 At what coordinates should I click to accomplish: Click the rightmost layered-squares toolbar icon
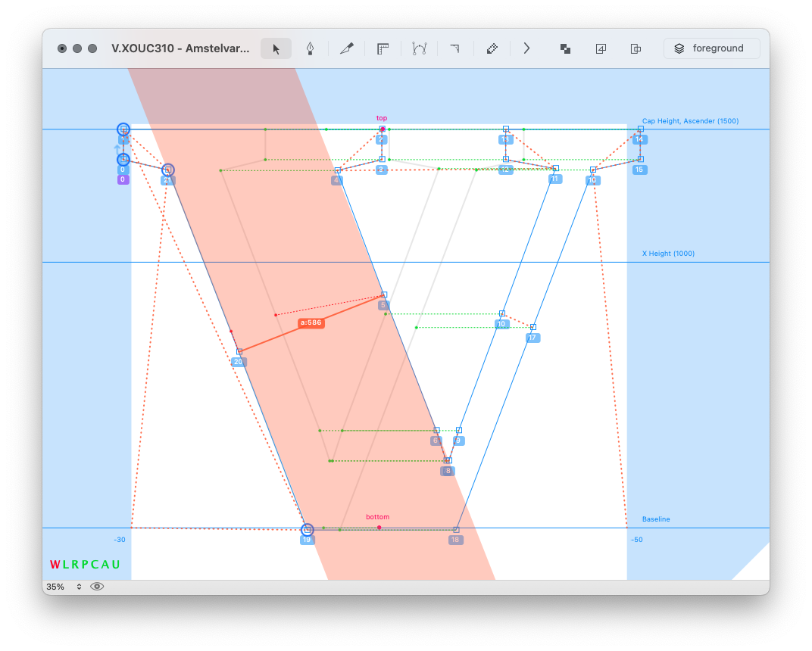click(636, 48)
